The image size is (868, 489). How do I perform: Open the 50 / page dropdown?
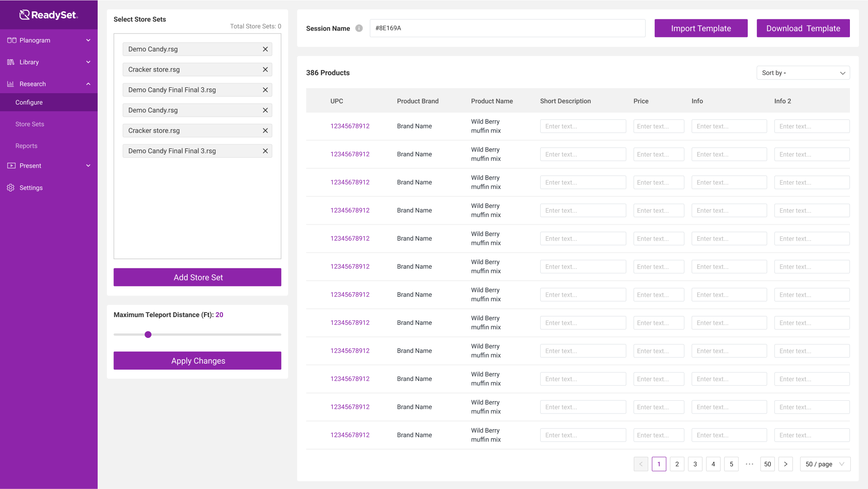pyautogui.click(x=825, y=464)
